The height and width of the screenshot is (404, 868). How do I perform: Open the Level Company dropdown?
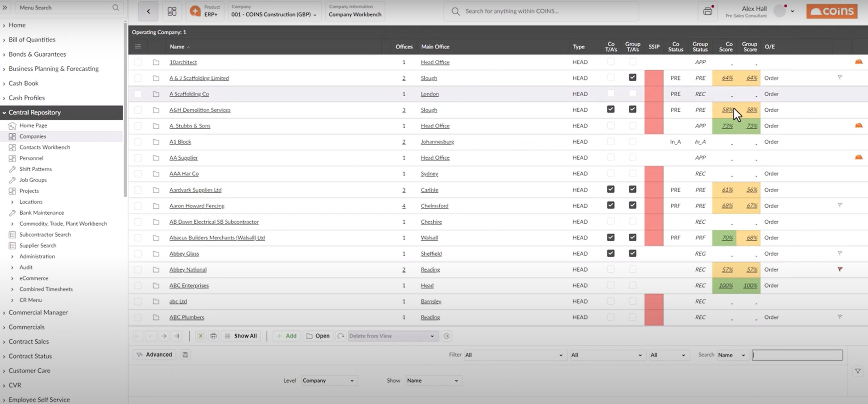(x=328, y=380)
